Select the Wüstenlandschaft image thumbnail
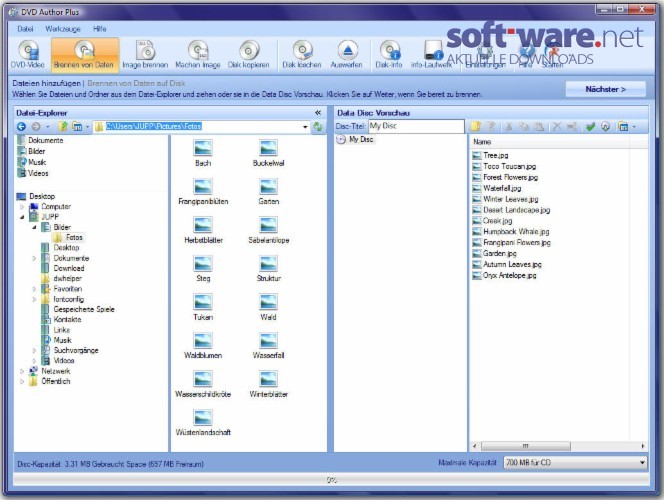This screenshot has height=500, width=664. tap(203, 422)
